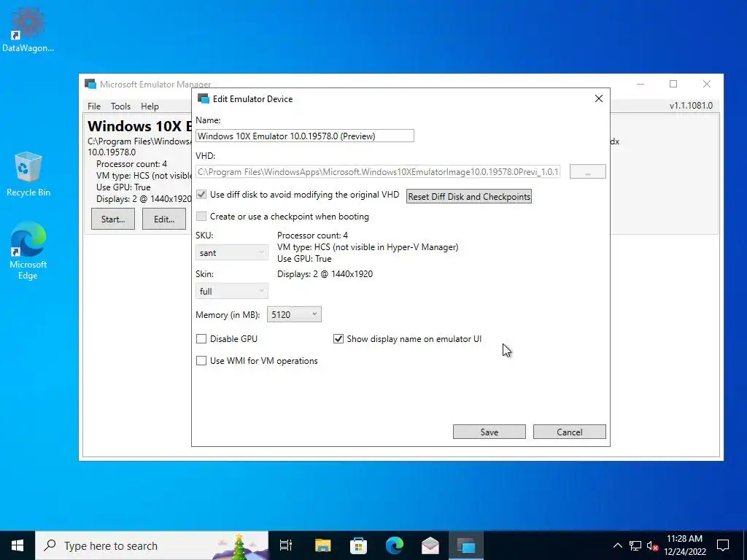Viewport: 747px width, 560px height.
Task: Click 'VM type: HCS' line in the dialog
Action: coord(368,247)
